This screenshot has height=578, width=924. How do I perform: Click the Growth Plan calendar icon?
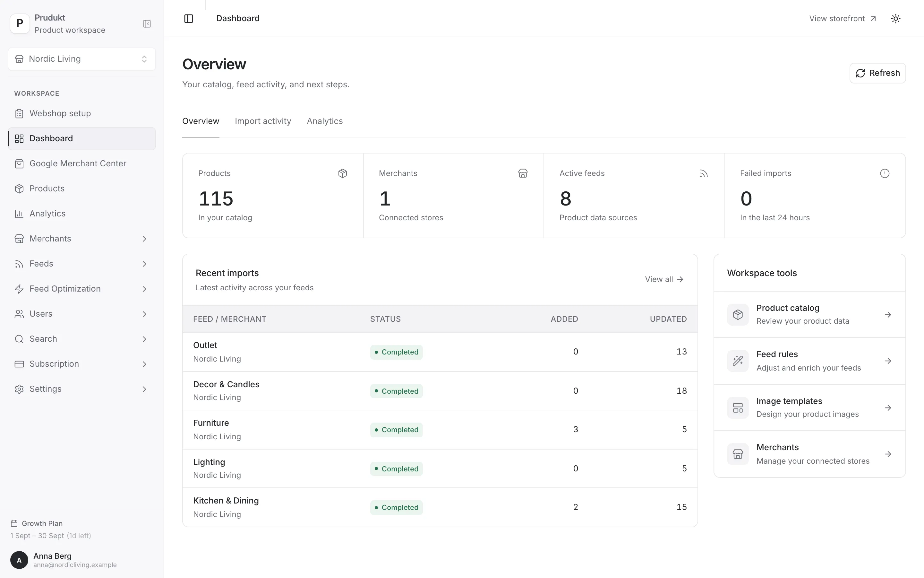pos(14,523)
